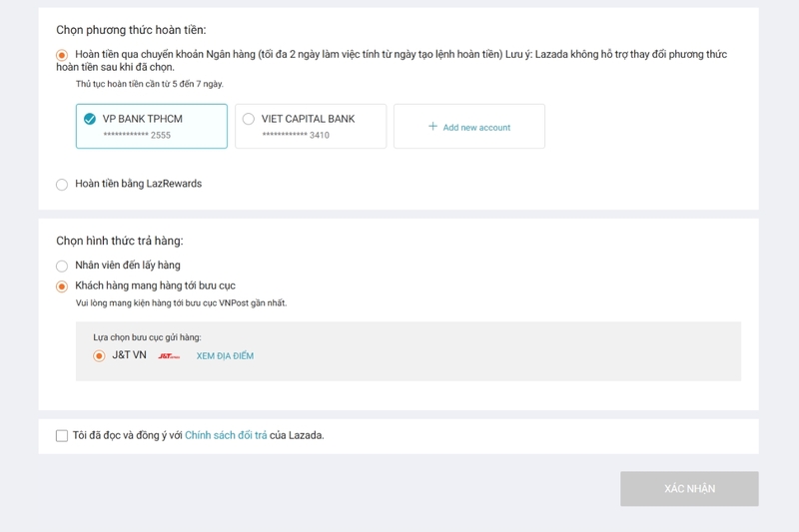Choose the VIET CAPITAL BANK account card
The width and height of the screenshot is (799, 532).
(x=311, y=126)
